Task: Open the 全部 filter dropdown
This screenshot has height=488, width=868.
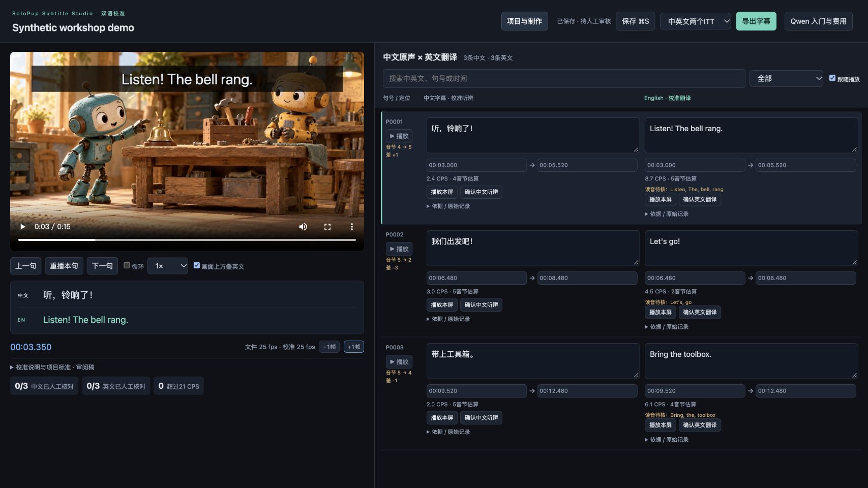Action: pyautogui.click(x=786, y=78)
